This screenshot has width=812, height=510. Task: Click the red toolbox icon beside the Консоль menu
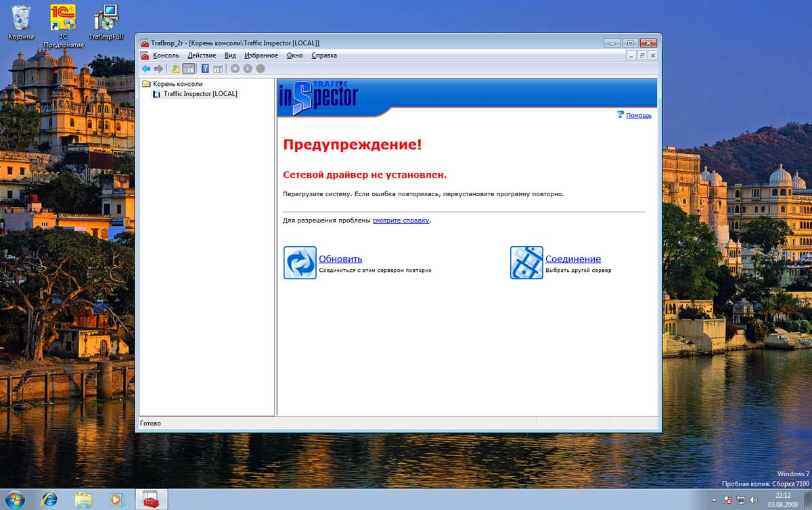tap(144, 55)
